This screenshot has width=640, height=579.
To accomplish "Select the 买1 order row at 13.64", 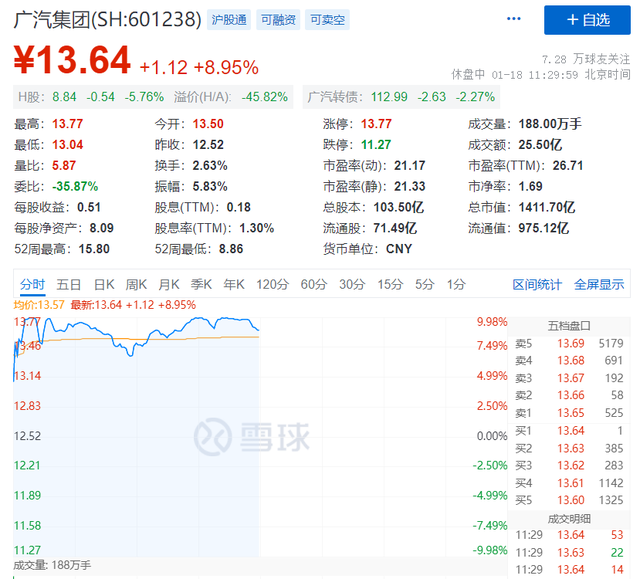I will click(x=569, y=431).
